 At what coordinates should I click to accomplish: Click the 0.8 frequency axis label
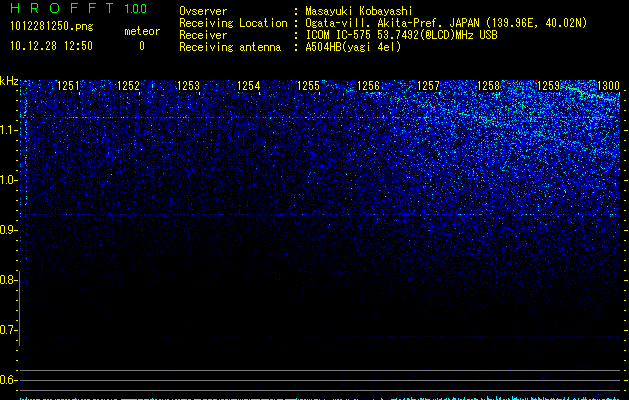(x=8, y=280)
